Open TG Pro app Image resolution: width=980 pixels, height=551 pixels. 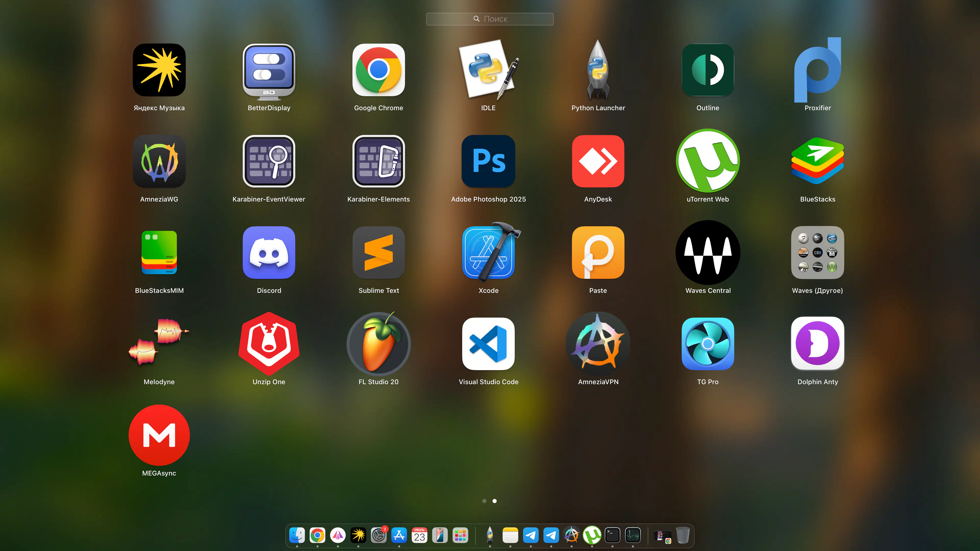(708, 344)
